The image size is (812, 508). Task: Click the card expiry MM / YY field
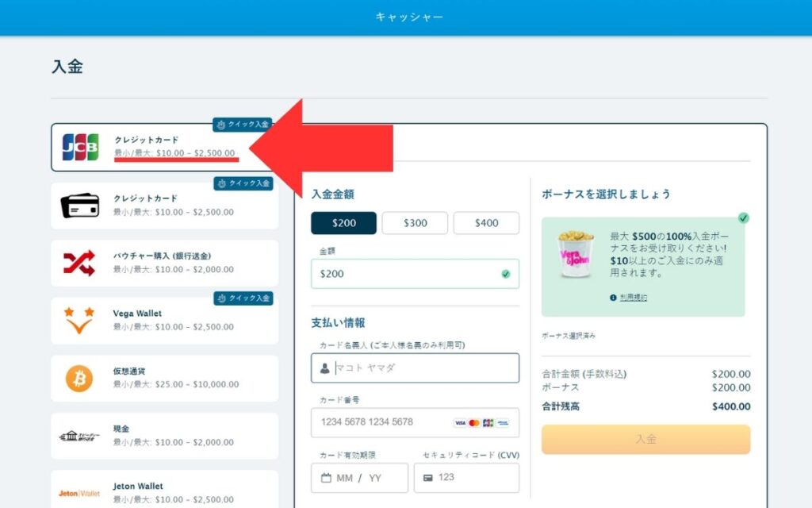[360, 478]
